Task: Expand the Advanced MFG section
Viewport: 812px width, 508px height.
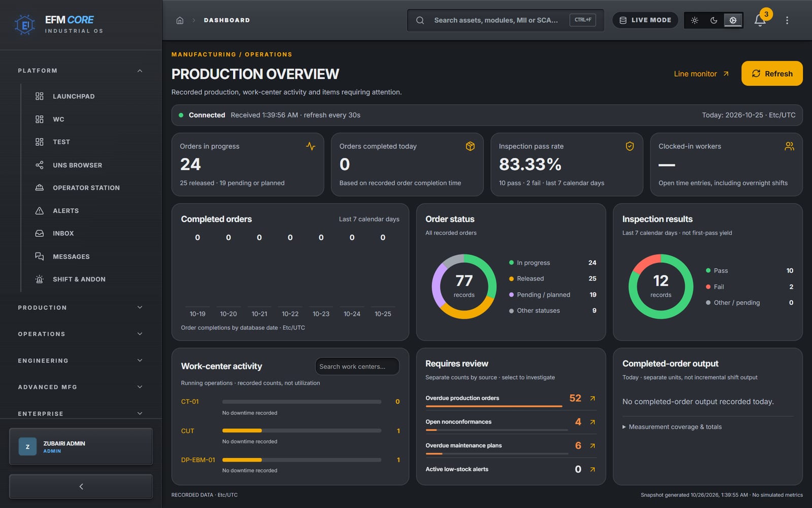Action: click(x=80, y=387)
